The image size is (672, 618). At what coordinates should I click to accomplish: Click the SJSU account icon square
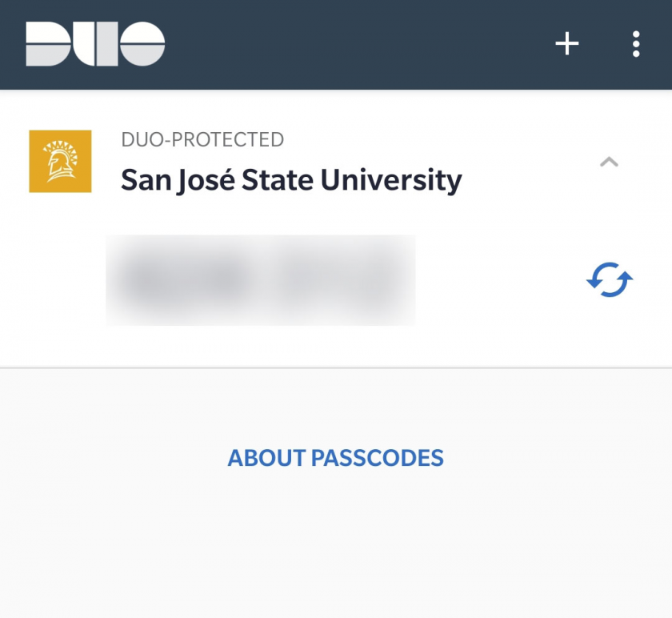click(61, 161)
